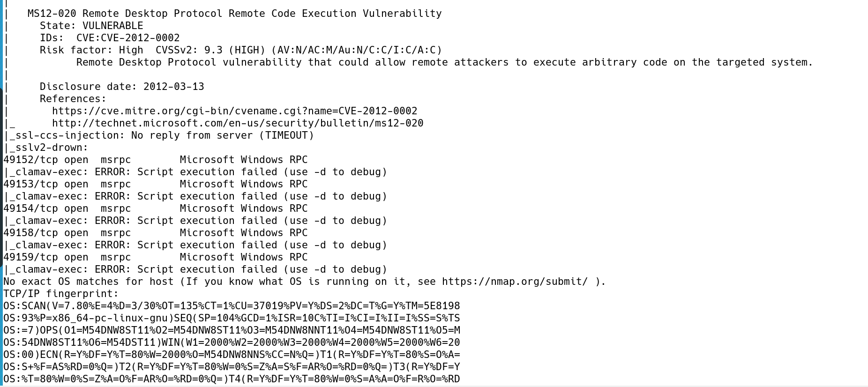Click the 49152/tcp open msrpc entry
The width and height of the screenshot is (868, 387).
156,160
